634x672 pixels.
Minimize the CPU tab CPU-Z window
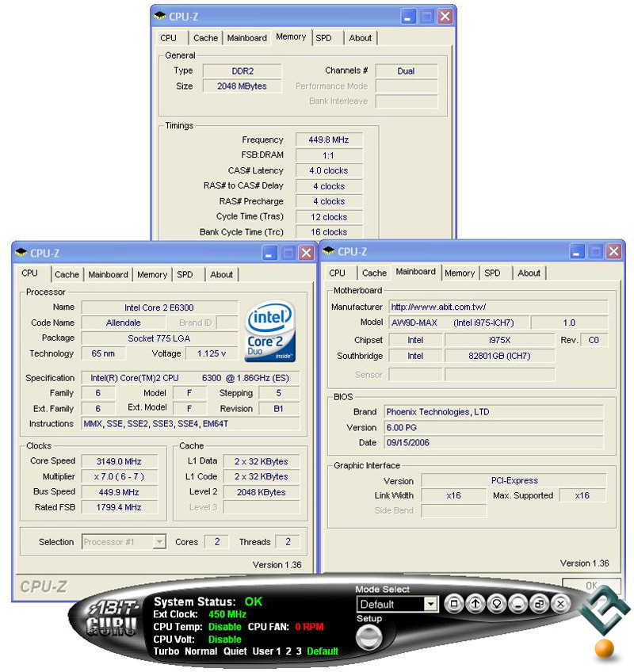[269, 253]
